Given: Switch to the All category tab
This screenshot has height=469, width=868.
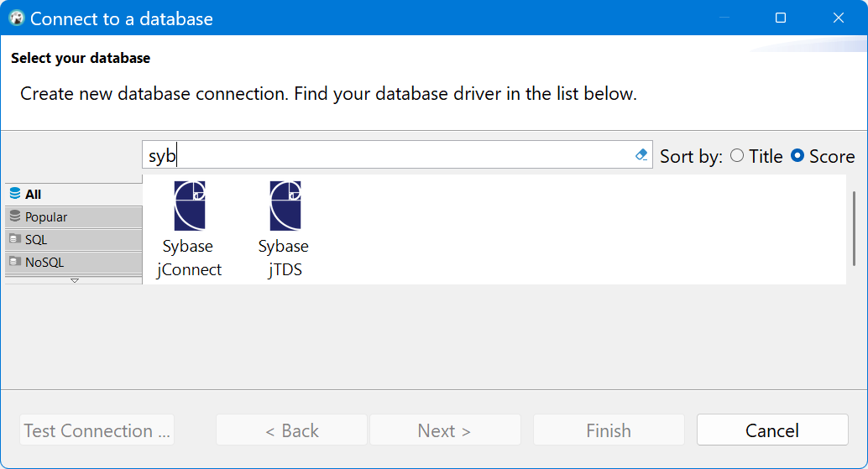Looking at the screenshot, I should [74, 194].
